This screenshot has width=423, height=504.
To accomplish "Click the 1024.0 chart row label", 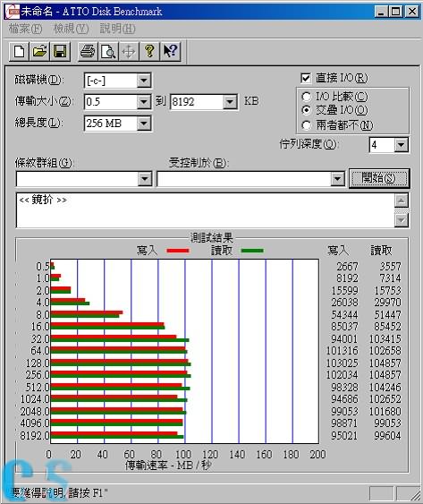I will pos(35,399).
